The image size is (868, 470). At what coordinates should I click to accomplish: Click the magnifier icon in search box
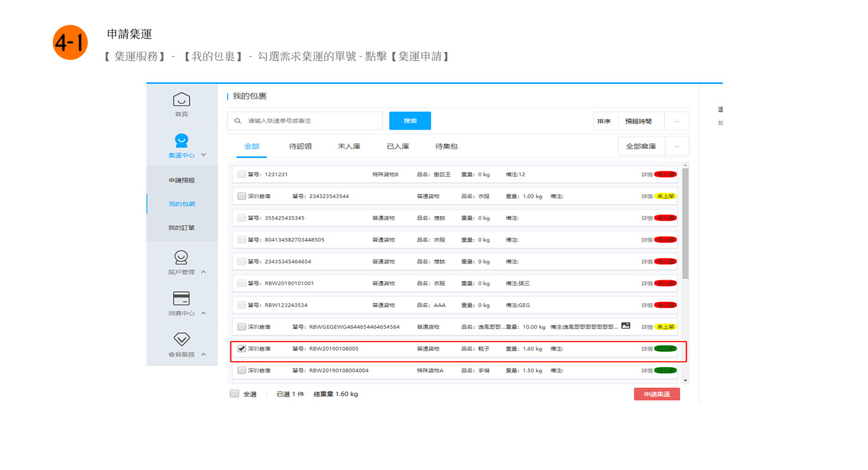(x=238, y=121)
